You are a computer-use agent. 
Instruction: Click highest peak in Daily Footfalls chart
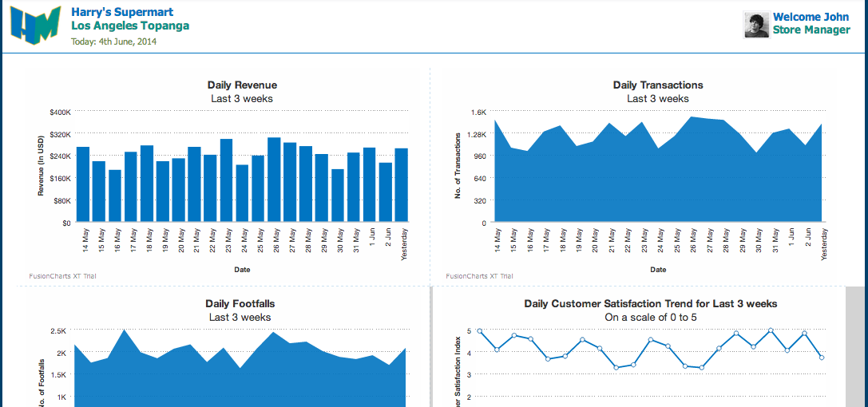pos(123,330)
